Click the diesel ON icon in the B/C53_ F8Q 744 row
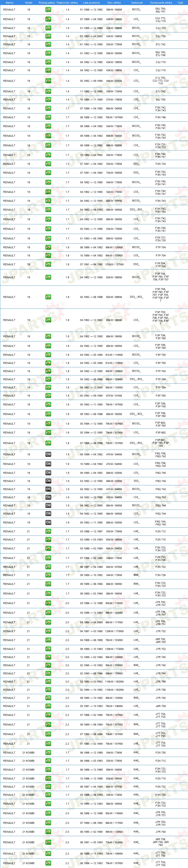Viewport: 188px width, 868px height. point(48,505)
